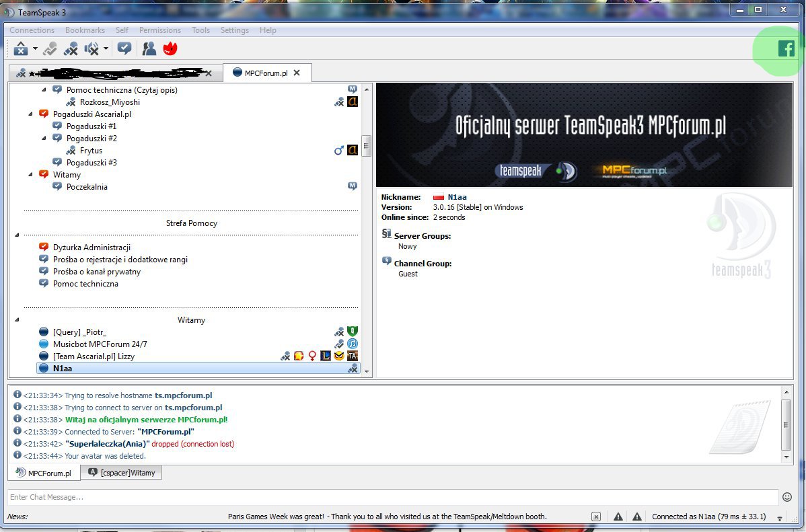Click the red flame toolbar icon
The height and width of the screenshot is (532, 806).
pos(170,49)
